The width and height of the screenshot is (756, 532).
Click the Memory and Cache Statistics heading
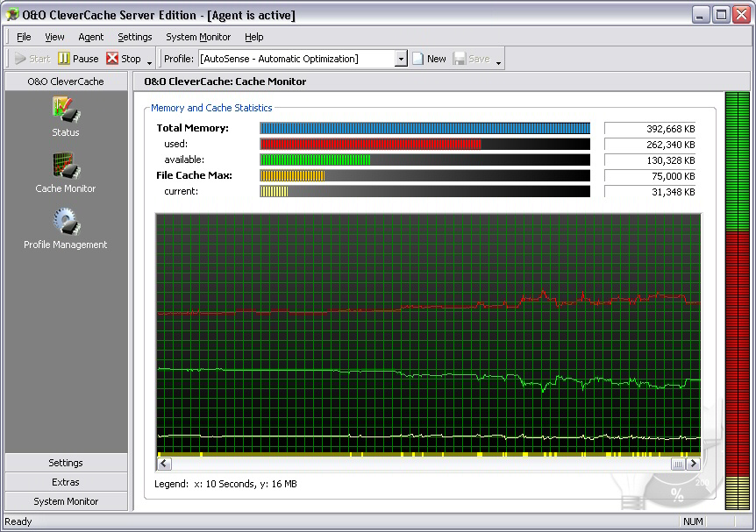tap(211, 108)
